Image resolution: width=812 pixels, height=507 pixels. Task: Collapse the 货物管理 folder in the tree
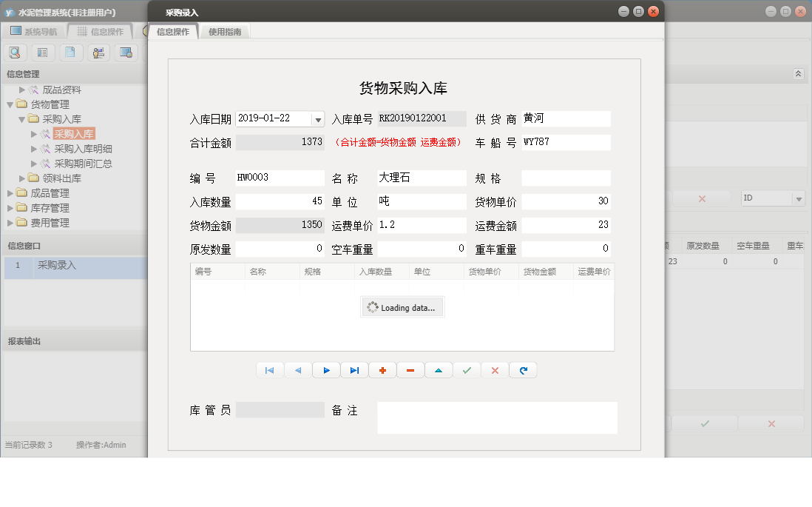click(9, 104)
